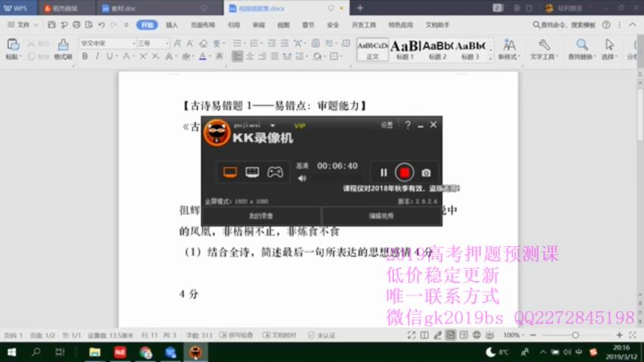Viewport: 644px width, 362px height.
Task: Open the font name dropdown
Action: 133,43
